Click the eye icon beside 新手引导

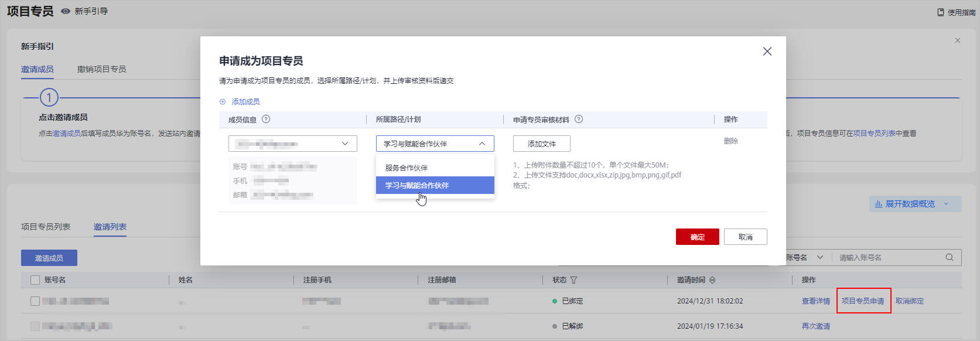[x=66, y=11]
